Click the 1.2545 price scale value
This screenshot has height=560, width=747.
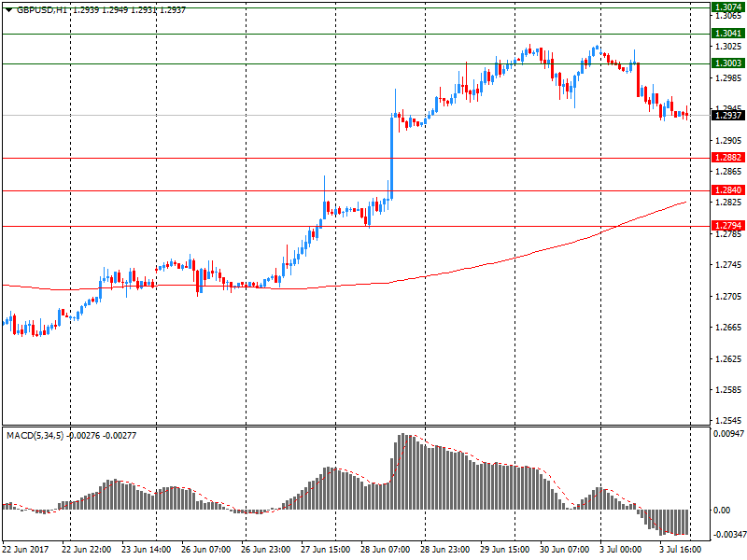point(729,421)
